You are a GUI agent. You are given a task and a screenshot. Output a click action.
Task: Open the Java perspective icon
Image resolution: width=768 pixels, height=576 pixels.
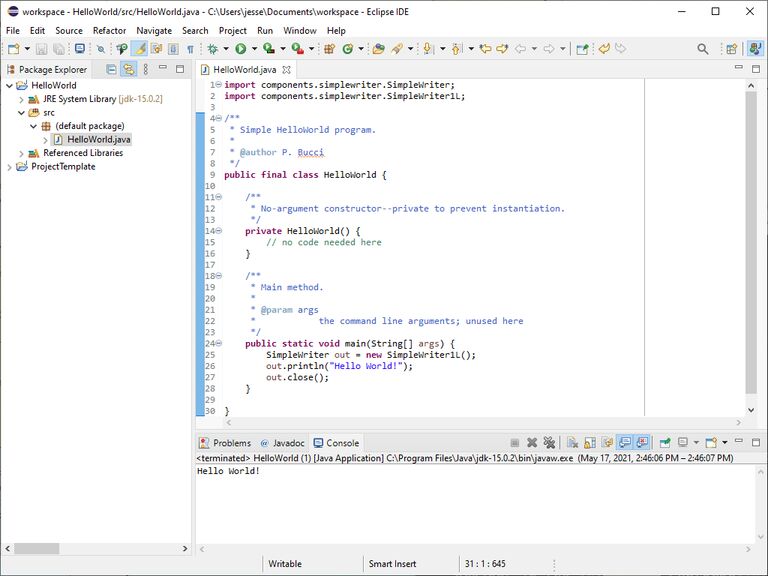tap(754, 48)
